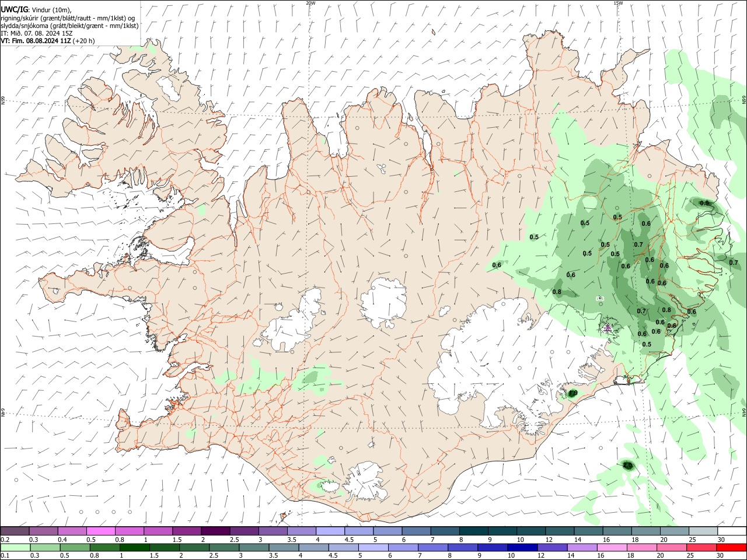This screenshot has width=747, height=560.
Task: Select the 'IT: Mið. 07. 08. 2024 15Z' line
Action: [x=37, y=33]
